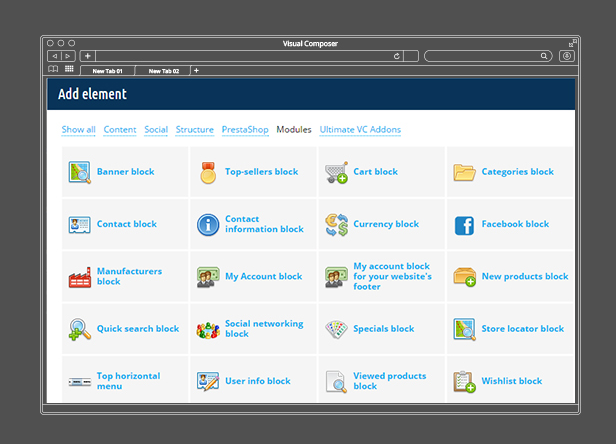Select the Currency block exchange icon

[337, 224]
